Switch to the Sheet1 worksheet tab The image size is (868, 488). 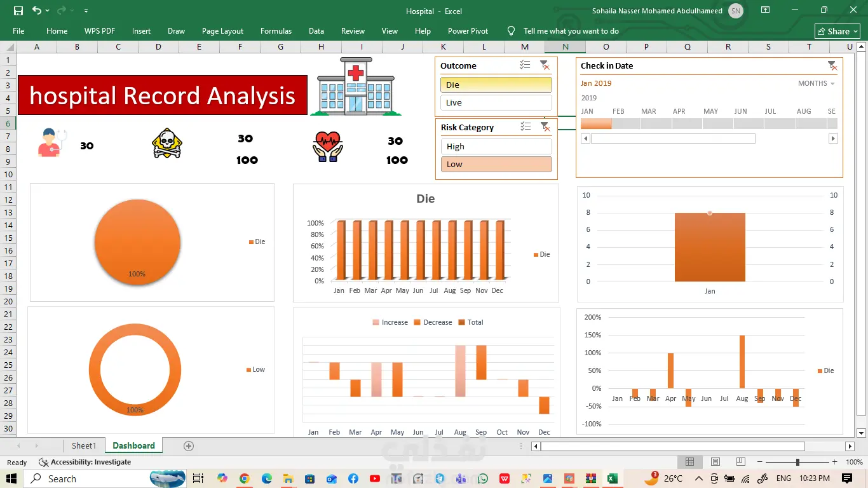pos(83,446)
